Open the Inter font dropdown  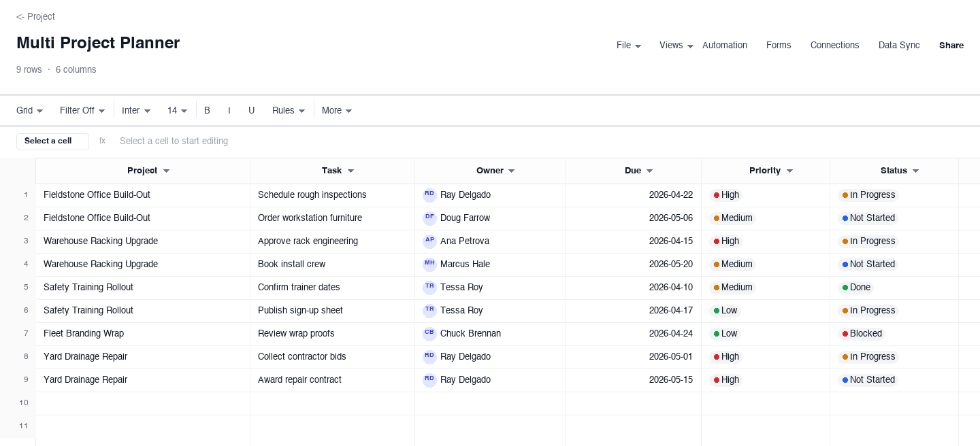pos(136,110)
